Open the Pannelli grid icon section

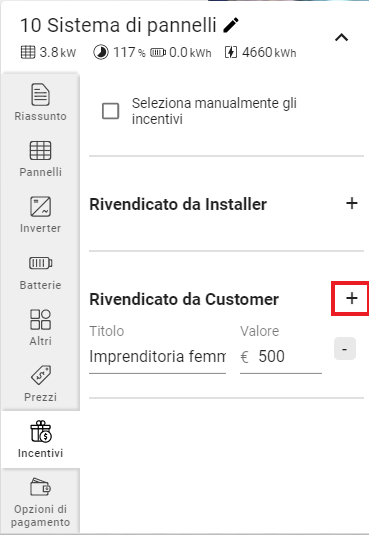click(x=40, y=158)
